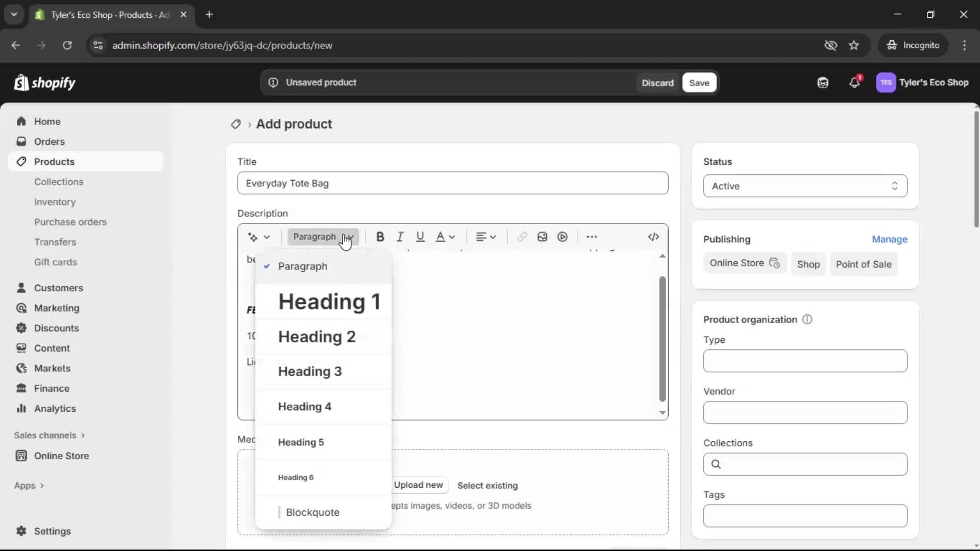Insert a link using the link icon

tap(521, 237)
